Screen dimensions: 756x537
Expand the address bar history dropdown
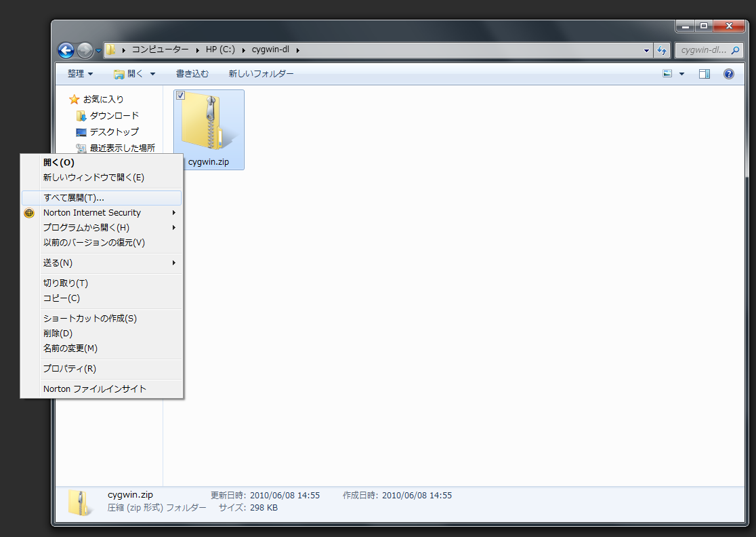[x=646, y=50]
